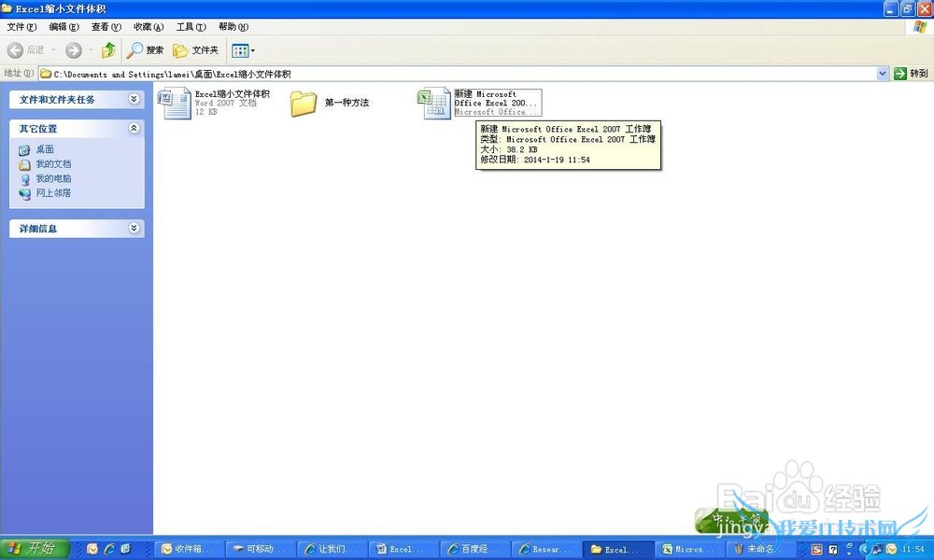Go back with the 后退 arrow

click(25, 50)
